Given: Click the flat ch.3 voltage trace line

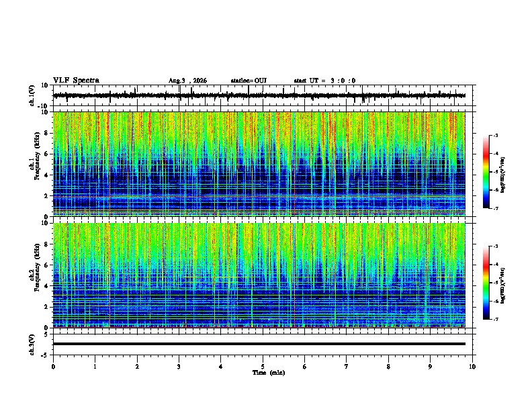Looking at the screenshot, I should (x=259, y=344).
